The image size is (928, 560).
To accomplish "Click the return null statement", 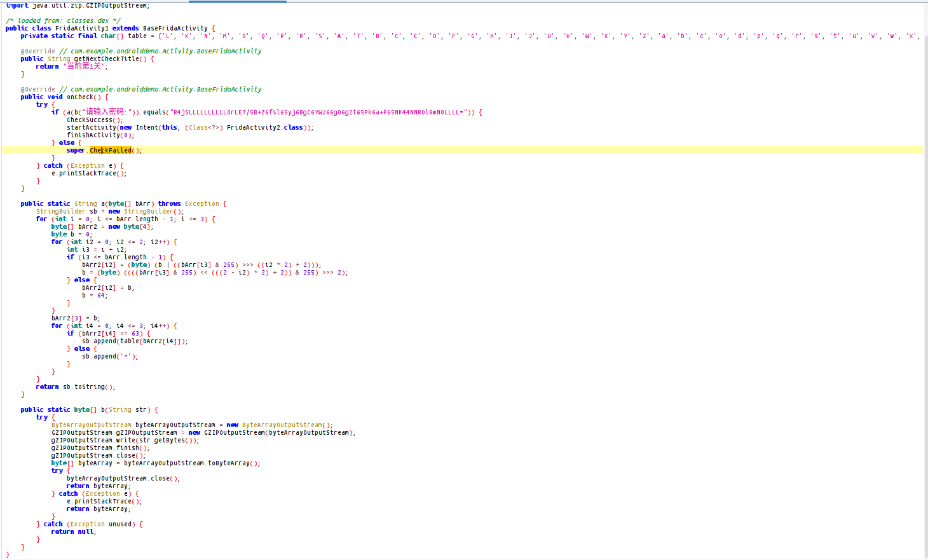I will pos(73,532).
